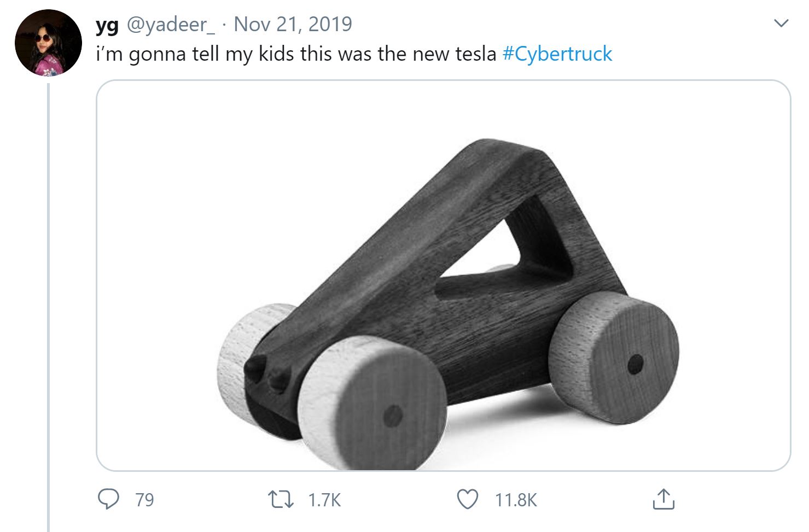The width and height of the screenshot is (809, 532).
Task: Click the toy car's front light wheel
Action: point(373,404)
